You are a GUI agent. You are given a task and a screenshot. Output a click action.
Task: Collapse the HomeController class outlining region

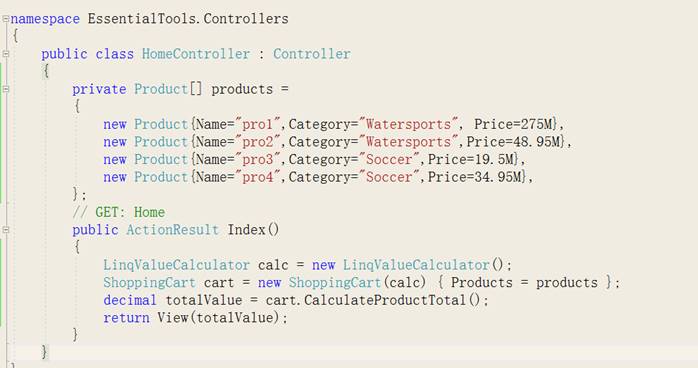(x=5, y=54)
